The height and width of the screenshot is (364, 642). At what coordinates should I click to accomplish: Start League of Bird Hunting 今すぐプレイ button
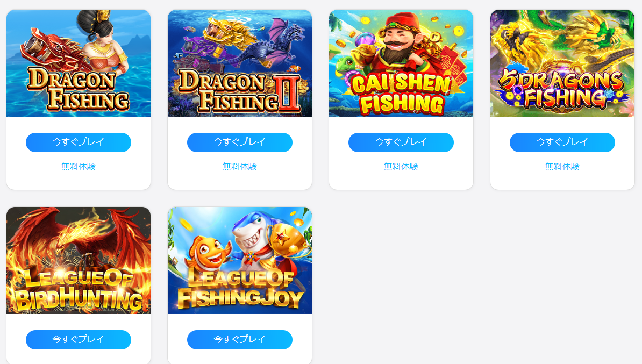click(78, 340)
